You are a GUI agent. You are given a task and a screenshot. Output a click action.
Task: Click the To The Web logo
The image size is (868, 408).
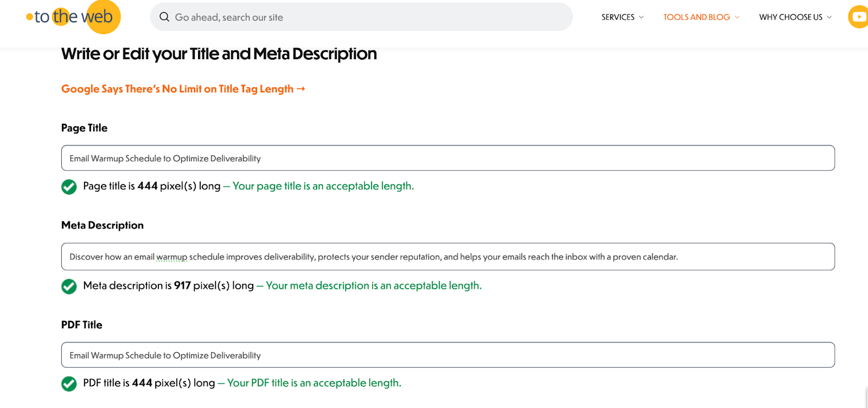point(73,17)
